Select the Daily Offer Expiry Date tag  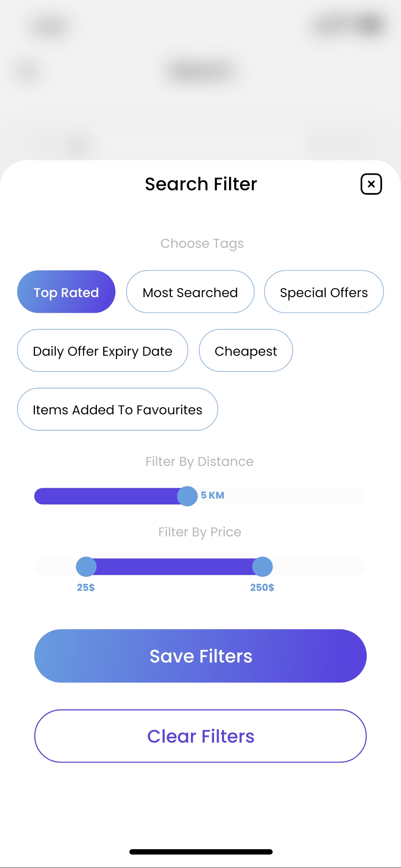102,351
